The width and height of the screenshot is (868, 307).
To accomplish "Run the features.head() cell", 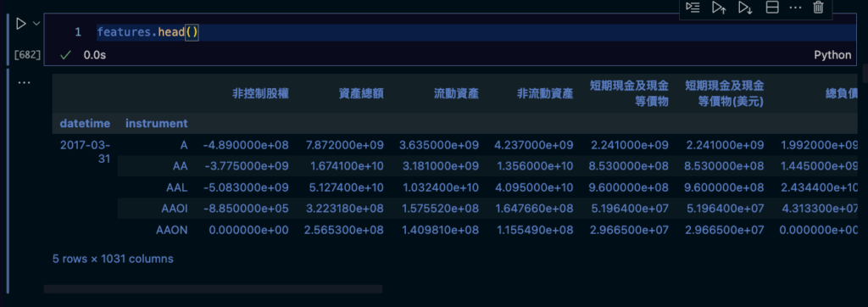I will tap(20, 24).
